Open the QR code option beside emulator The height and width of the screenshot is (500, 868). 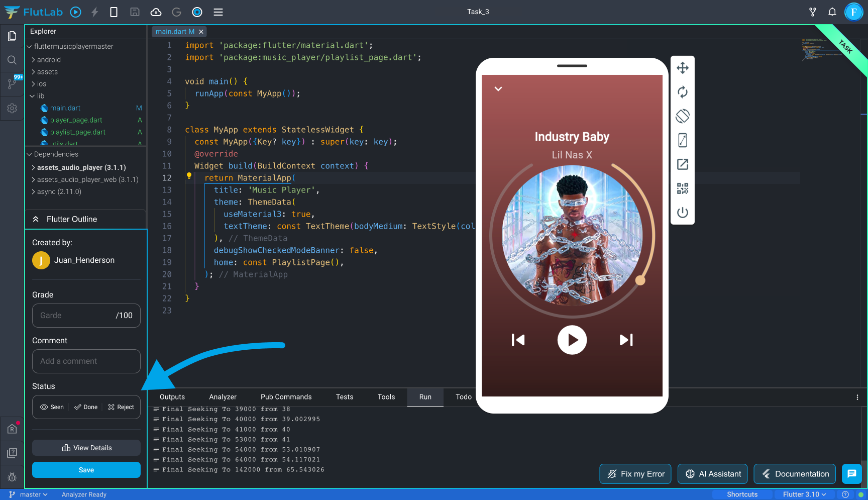(682, 188)
